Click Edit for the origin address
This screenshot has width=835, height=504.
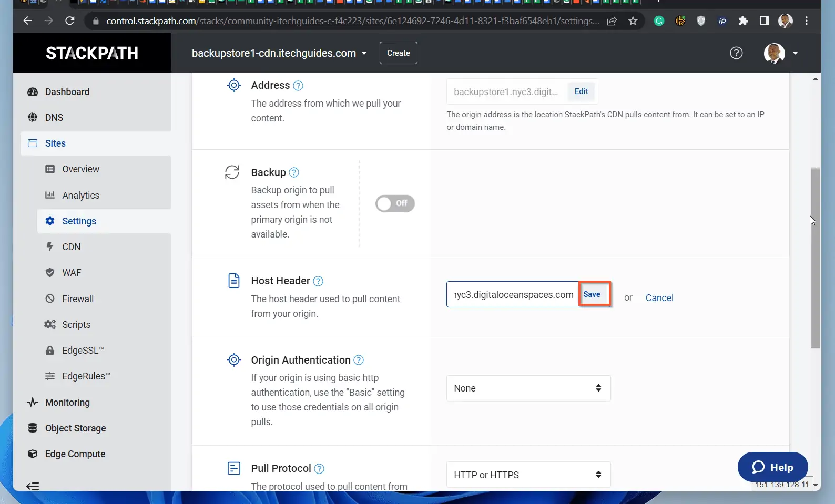[x=581, y=91]
